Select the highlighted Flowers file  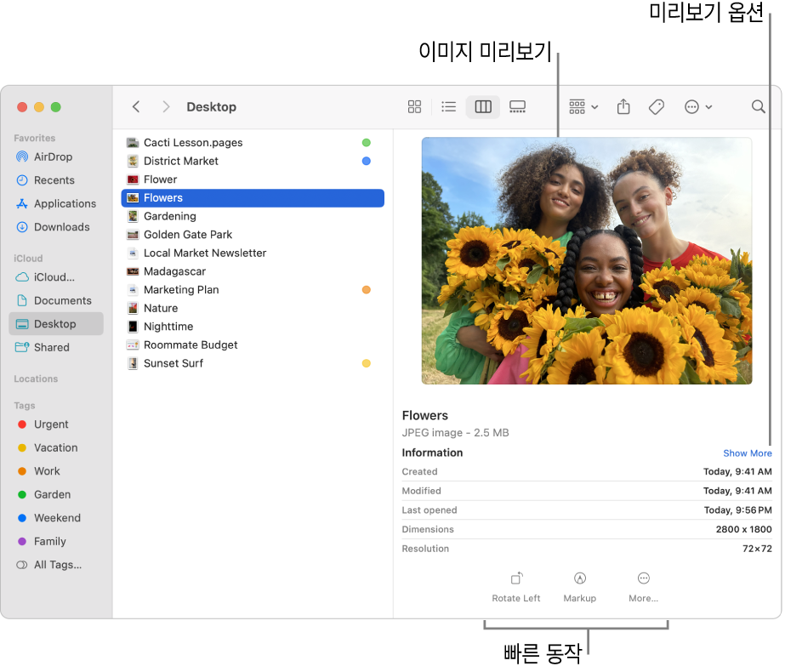pos(253,198)
